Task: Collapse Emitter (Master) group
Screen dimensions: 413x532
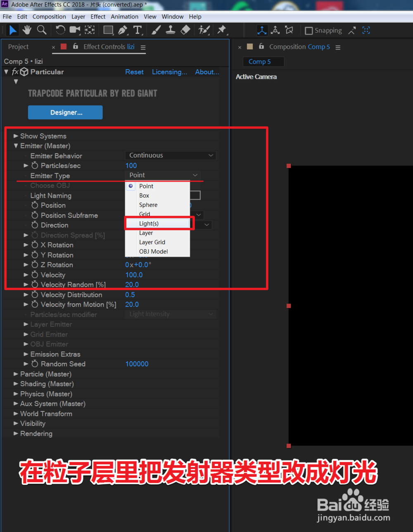Action: [16, 146]
